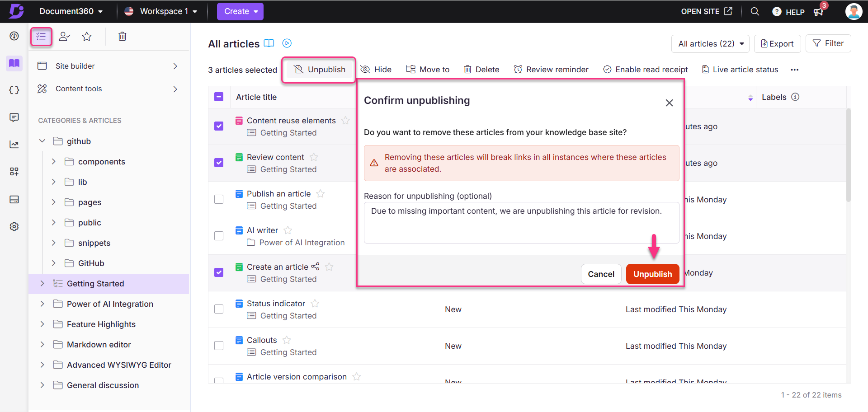The image size is (868, 412).
Task: Open the Documentation book icon in left rail
Action: pos(14,63)
